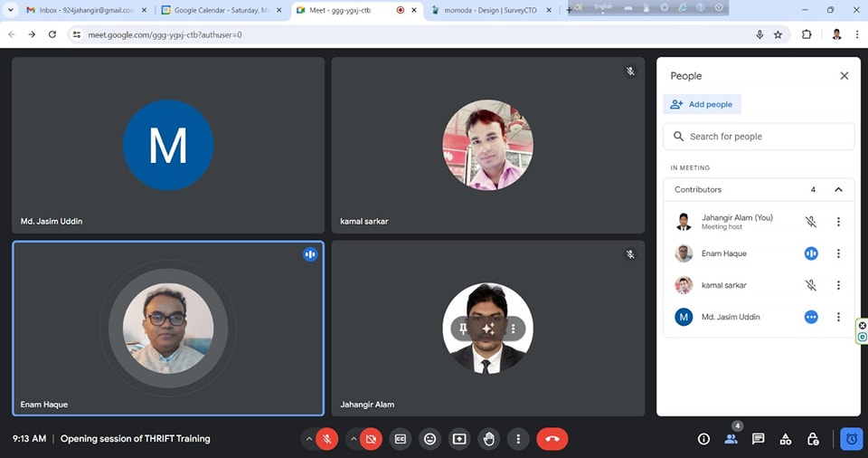Expand video settings arrow beside the camera
The width and height of the screenshot is (868, 458).
pos(353,439)
